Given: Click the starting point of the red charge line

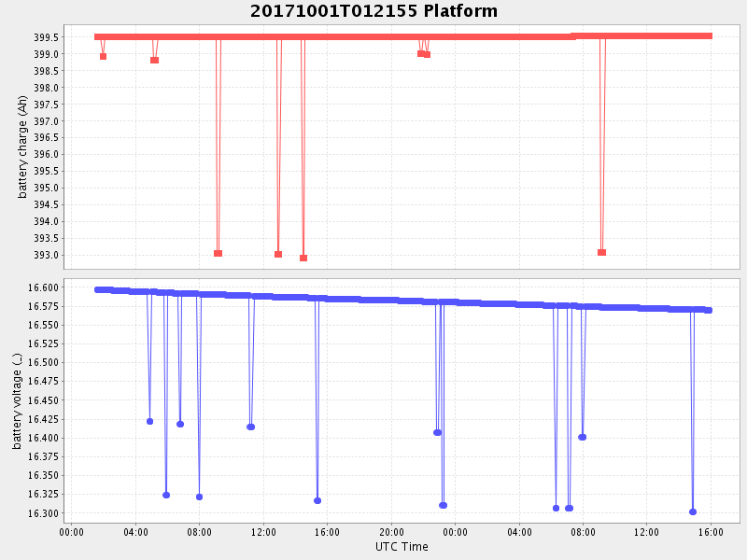Looking at the screenshot, I should (97, 36).
